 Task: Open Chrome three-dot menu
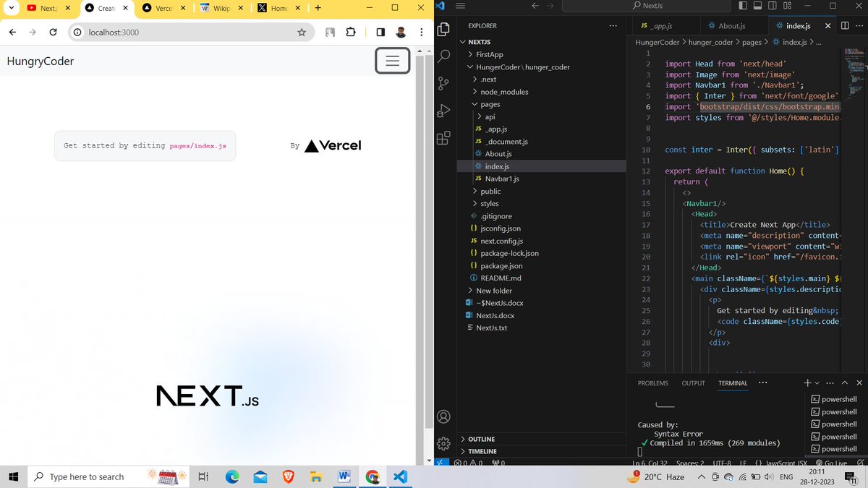click(x=421, y=33)
